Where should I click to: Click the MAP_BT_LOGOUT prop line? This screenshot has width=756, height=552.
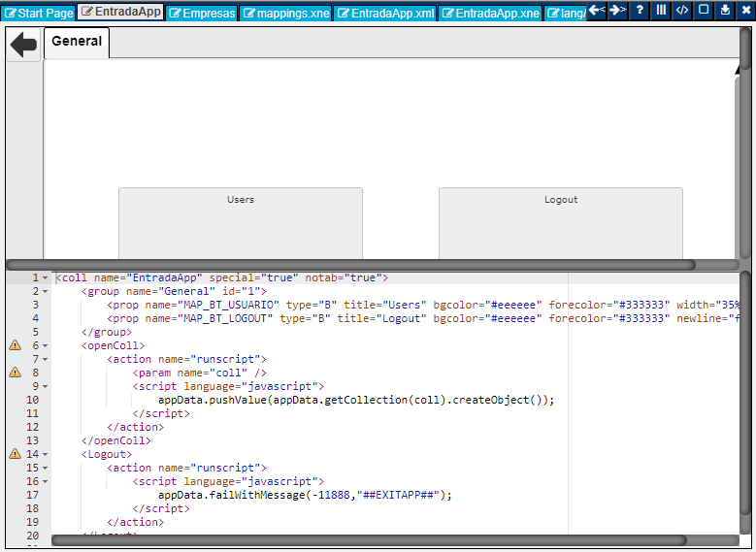(x=423, y=318)
